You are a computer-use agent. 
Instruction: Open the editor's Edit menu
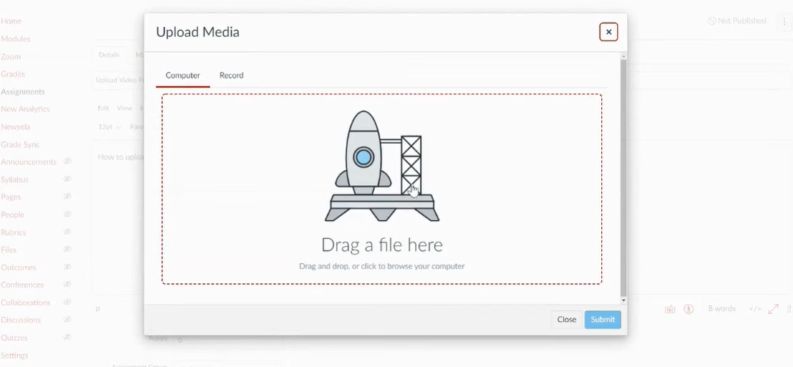pyautogui.click(x=103, y=108)
